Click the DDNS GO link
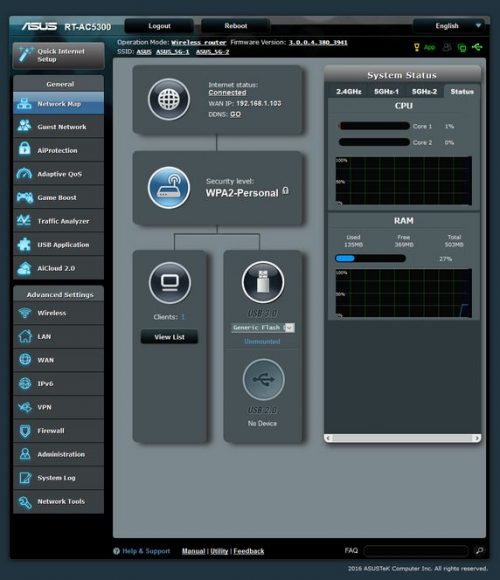500x580 pixels. (x=236, y=114)
